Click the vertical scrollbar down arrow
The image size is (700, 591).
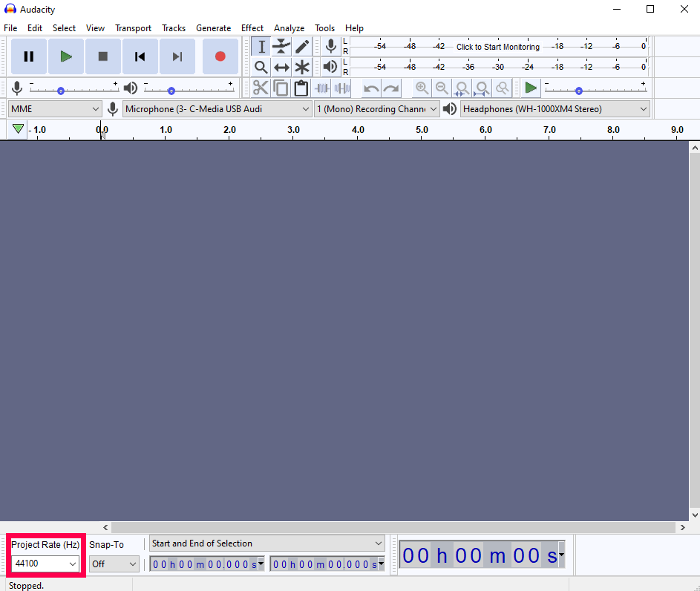[695, 515]
